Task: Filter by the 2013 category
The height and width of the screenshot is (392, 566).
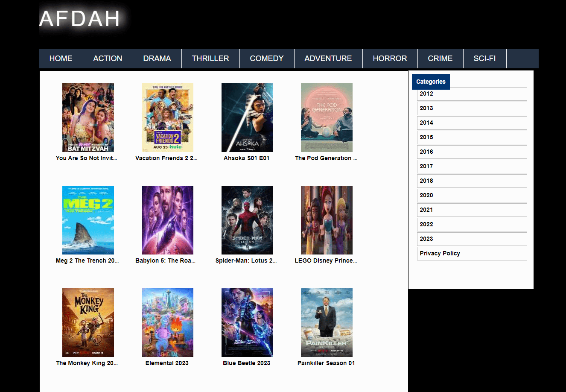Action: pos(472,108)
